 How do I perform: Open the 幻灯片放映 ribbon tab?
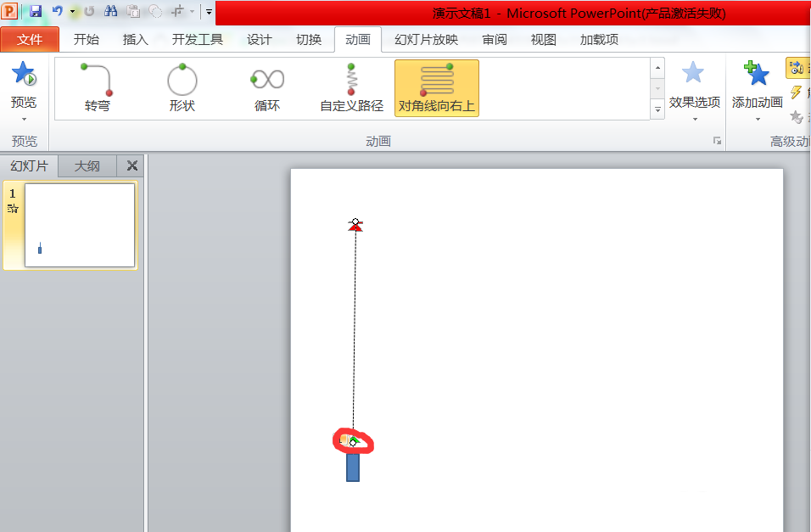click(x=425, y=39)
